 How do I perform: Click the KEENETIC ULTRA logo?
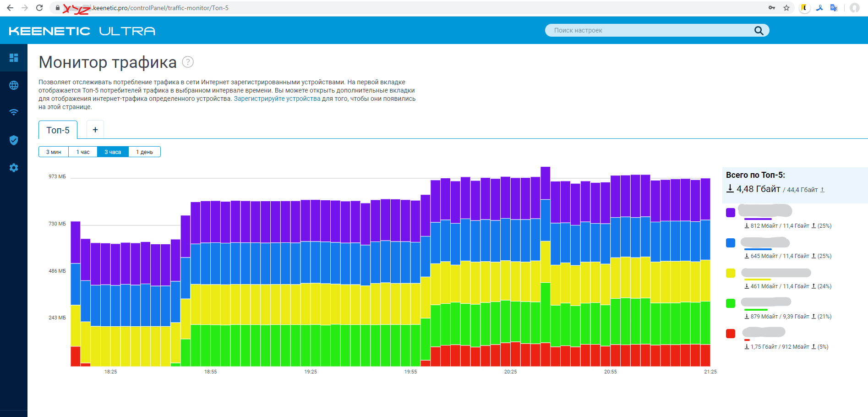click(x=82, y=31)
